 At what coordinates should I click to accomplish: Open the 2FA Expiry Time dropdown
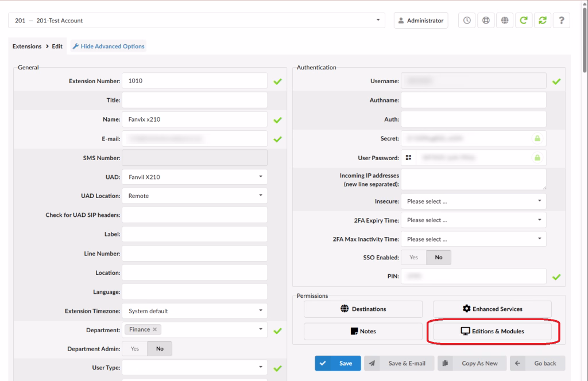pos(474,220)
